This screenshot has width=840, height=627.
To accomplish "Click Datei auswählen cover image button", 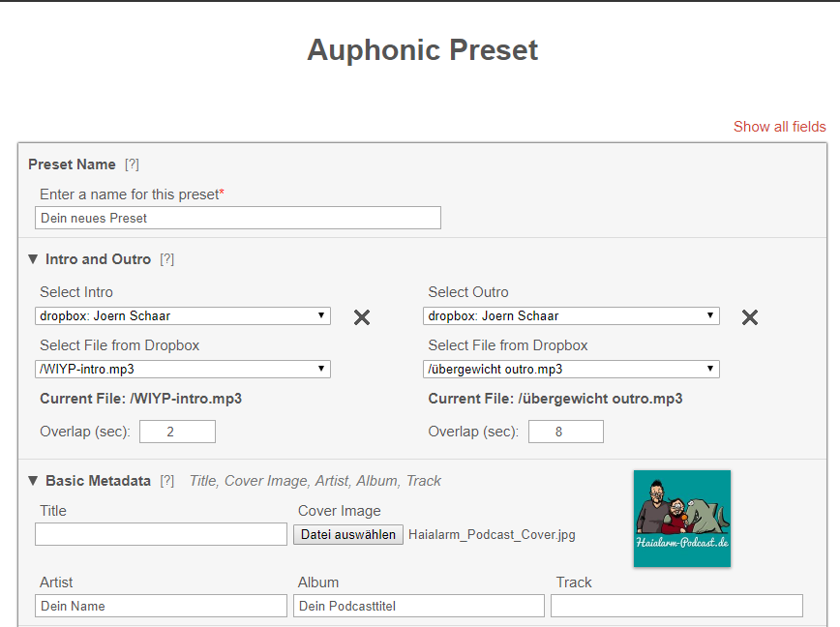I will coord(348,534).
